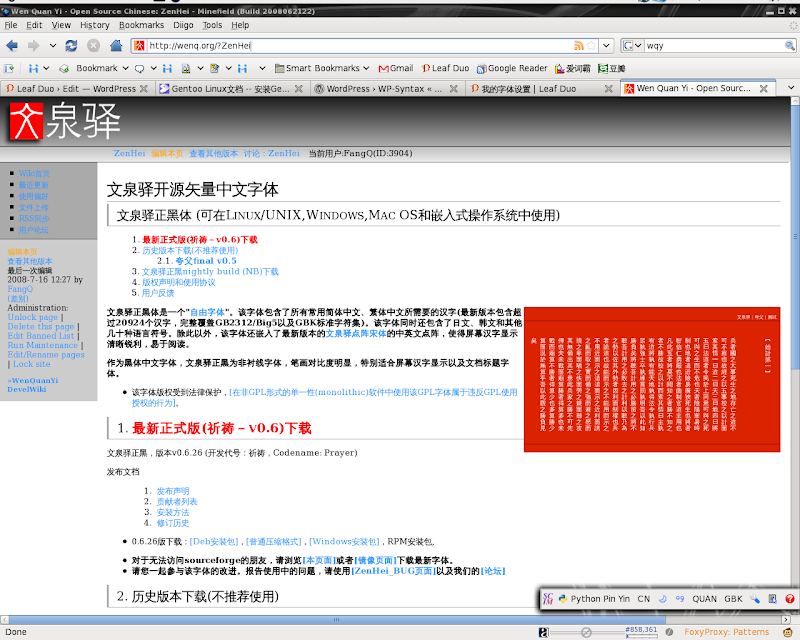
Task: Open the File menu
Action: 11,25
